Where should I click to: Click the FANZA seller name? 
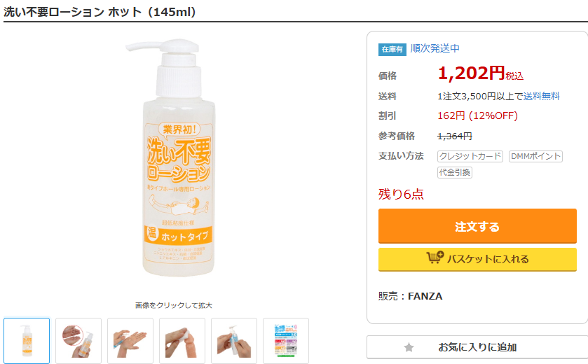(x=425, y=296)
